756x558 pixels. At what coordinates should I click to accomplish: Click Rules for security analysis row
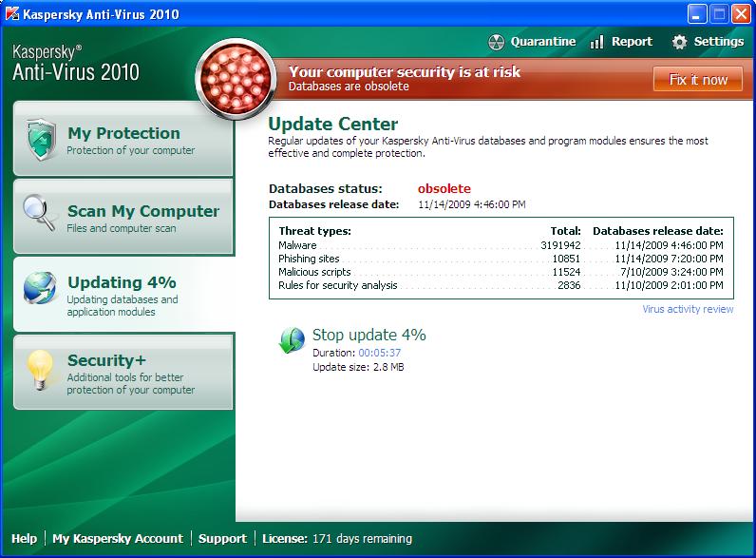[x=501, y=285]
